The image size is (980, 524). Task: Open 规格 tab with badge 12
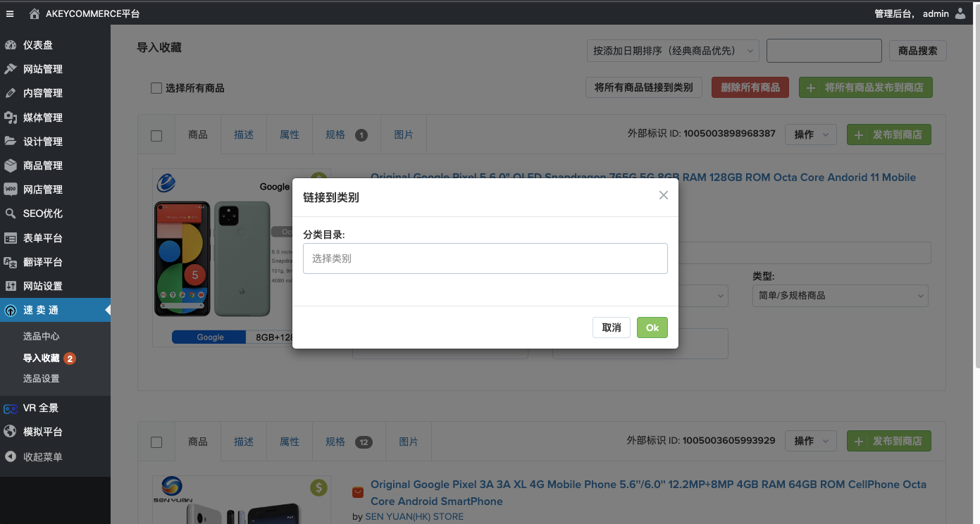349,442
